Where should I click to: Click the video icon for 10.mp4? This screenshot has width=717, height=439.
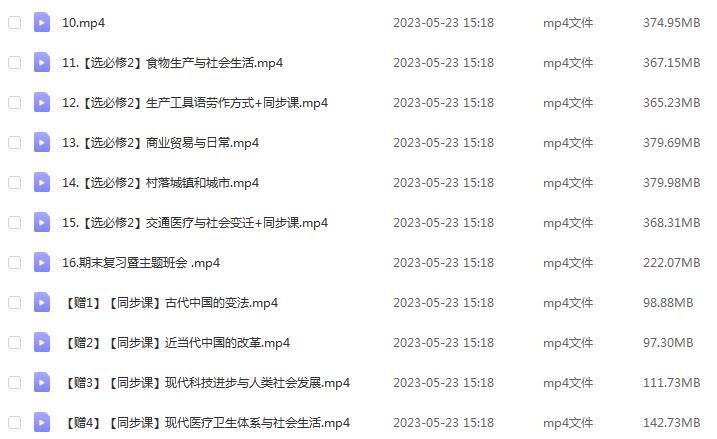pos(42,22)
